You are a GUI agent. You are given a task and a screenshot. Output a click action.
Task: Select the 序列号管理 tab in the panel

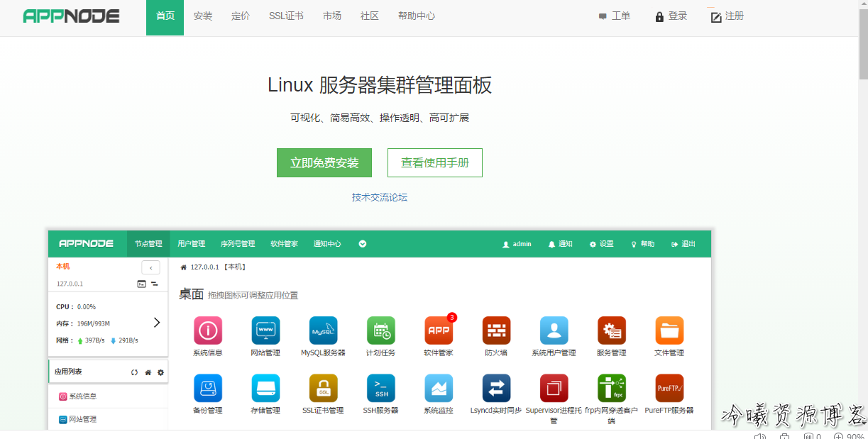(x=238, y=243)
